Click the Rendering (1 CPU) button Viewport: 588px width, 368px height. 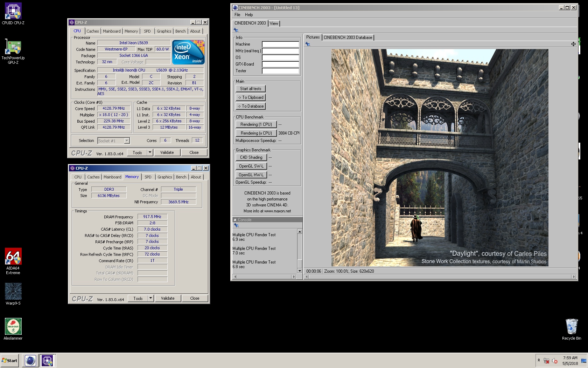pyautogui.click(x=256, y=124)
